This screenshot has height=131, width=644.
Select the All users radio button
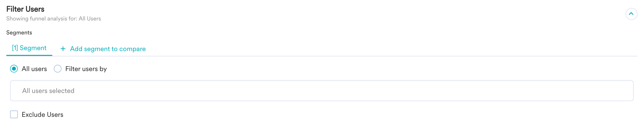tap(14, 69)
